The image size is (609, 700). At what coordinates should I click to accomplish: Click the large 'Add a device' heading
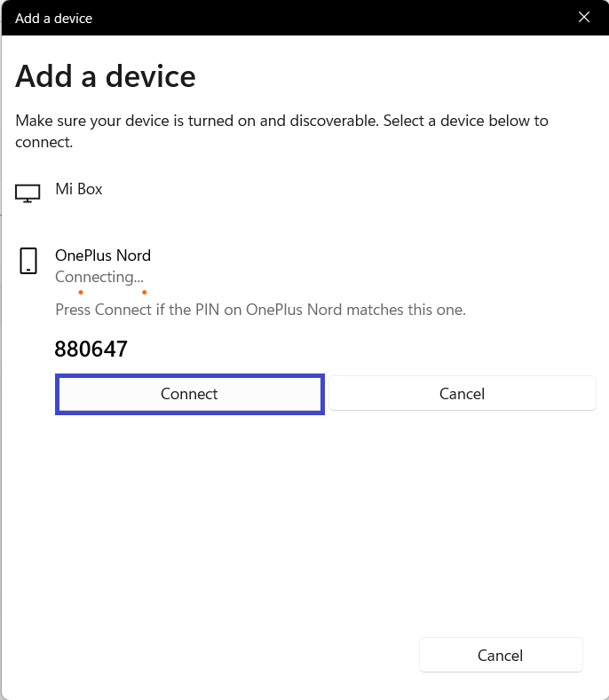click(x=106, y=76)
